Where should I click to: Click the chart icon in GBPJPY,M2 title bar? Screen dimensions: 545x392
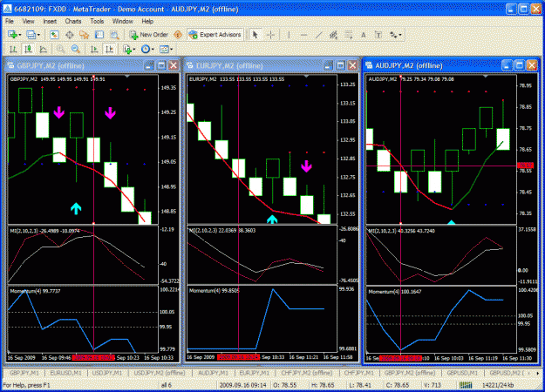click(10, 65)
